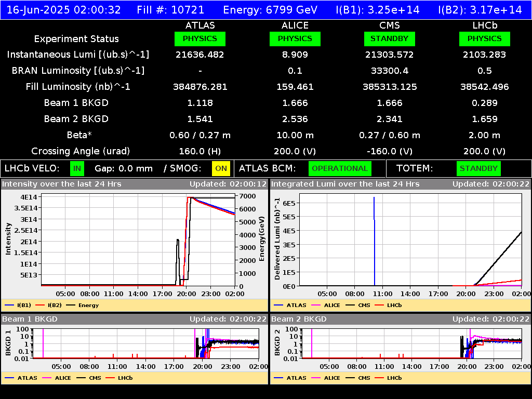532x399 pixels.
Task: Click the Crossing Angle (urad) row label
Action: click(81, 151)
